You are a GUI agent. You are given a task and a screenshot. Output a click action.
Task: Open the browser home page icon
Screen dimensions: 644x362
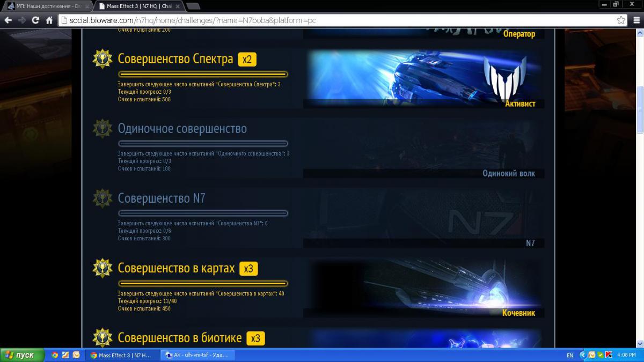[49, 20]
